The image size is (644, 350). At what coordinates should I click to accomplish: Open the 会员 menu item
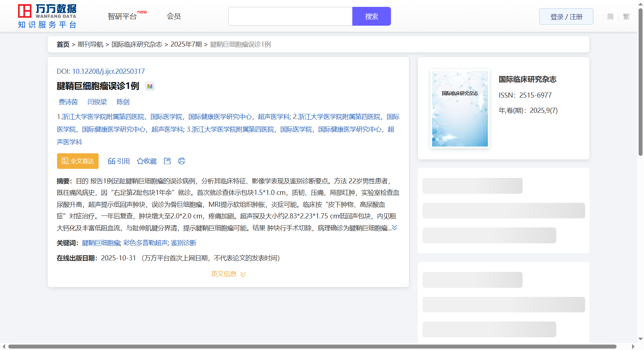coord(173,17)
